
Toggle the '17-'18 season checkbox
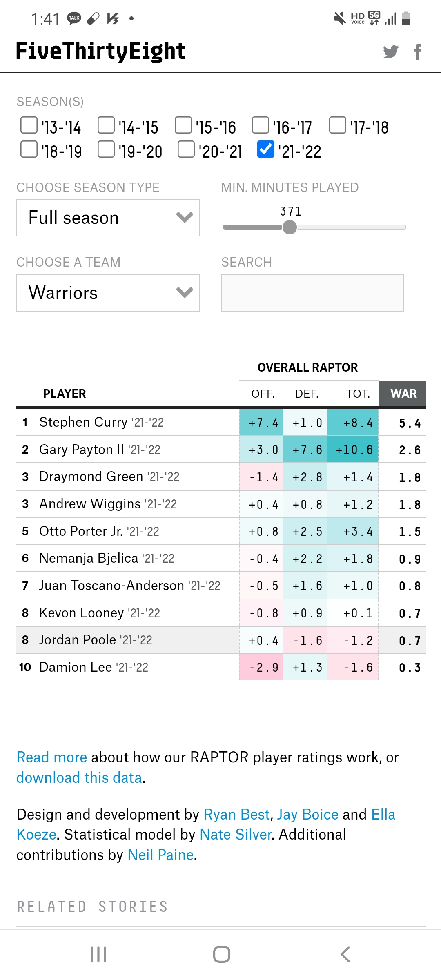click(x=338, y=125)
